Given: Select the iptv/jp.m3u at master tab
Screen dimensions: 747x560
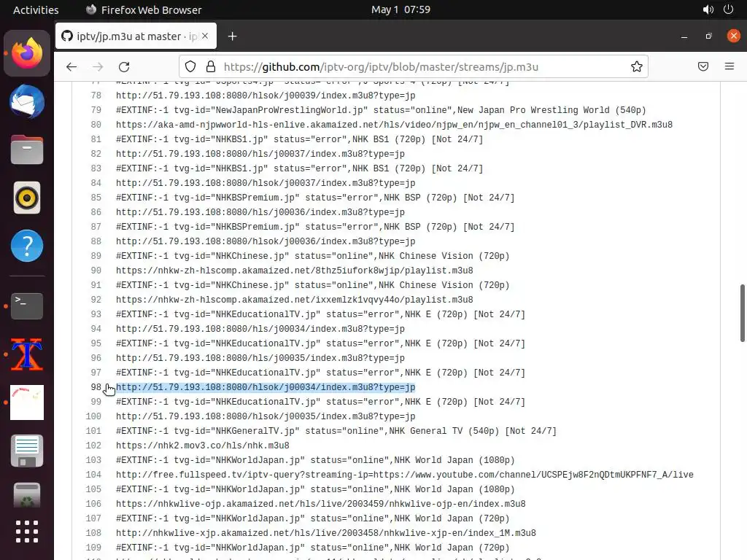Looking at the screenshot, I should click(x=136, y=36).
